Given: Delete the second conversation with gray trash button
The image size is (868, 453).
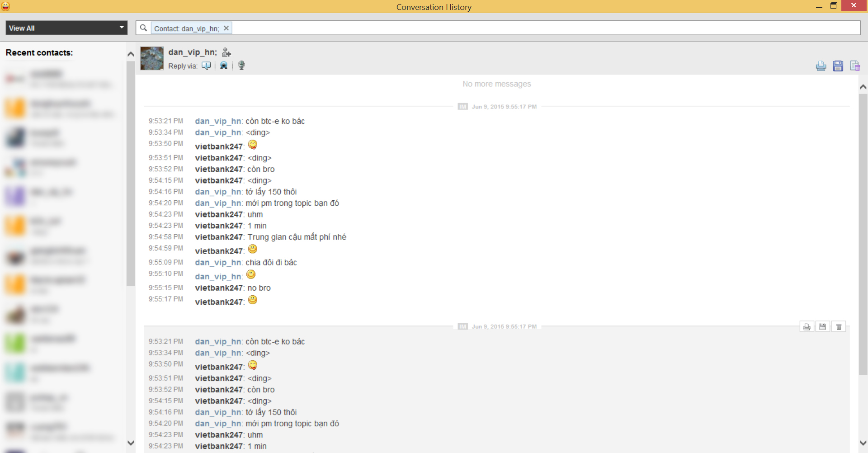Looking at the screenshot, I should [x=839, y=326].
